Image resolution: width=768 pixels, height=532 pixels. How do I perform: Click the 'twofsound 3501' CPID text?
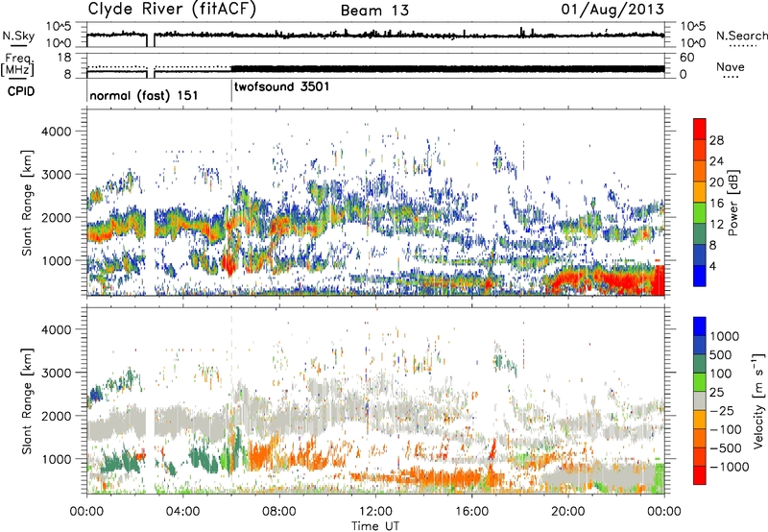click(x=282, y=86)
